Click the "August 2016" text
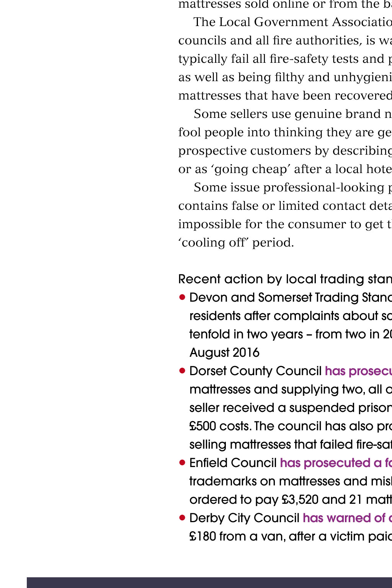 pos(224,353)
